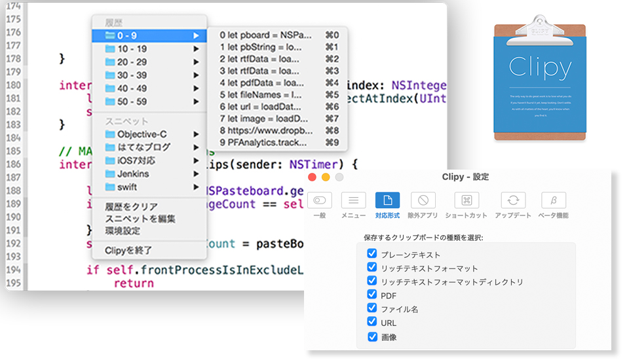Screen dimensions: 629x364
Task: Expand the swift submenu arrow
Action: tap(196, 187)
